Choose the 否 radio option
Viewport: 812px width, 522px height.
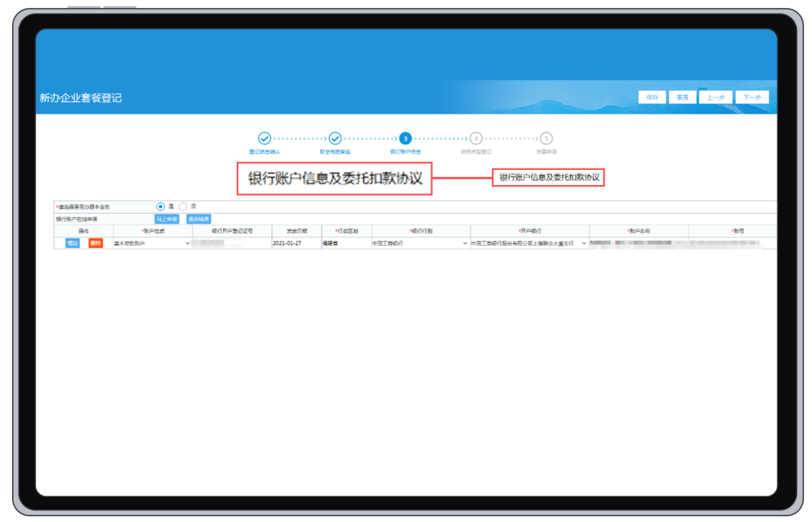183,207
